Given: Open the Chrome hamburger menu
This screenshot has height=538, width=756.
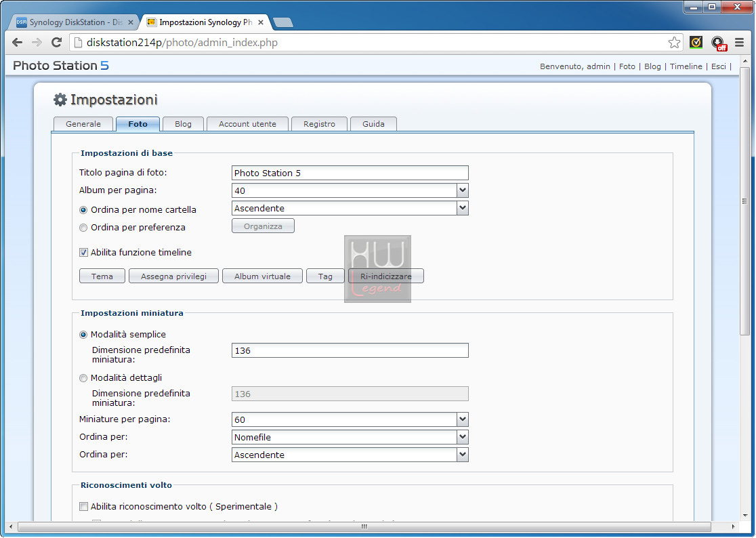Looking at the screenshot, I should (739, 43).
